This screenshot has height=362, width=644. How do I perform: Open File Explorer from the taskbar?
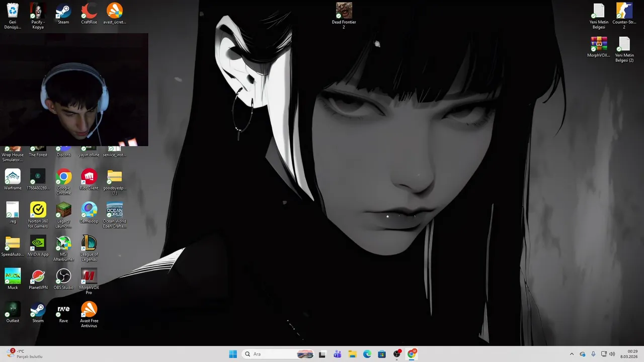(352, 354)
